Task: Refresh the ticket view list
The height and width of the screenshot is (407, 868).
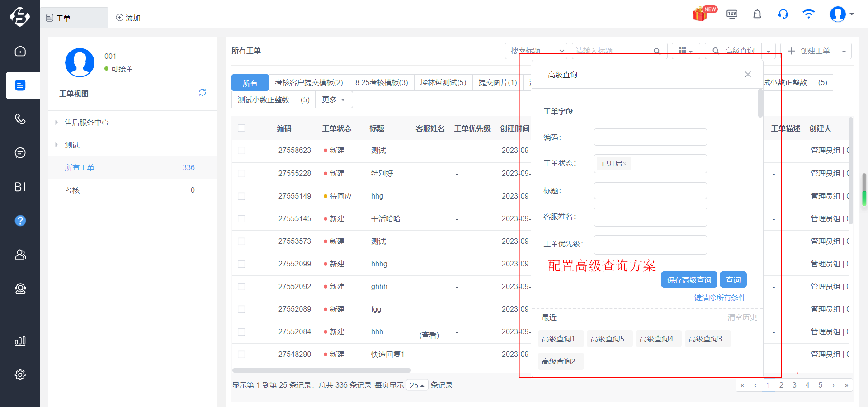Action: (x=203, y=92)
